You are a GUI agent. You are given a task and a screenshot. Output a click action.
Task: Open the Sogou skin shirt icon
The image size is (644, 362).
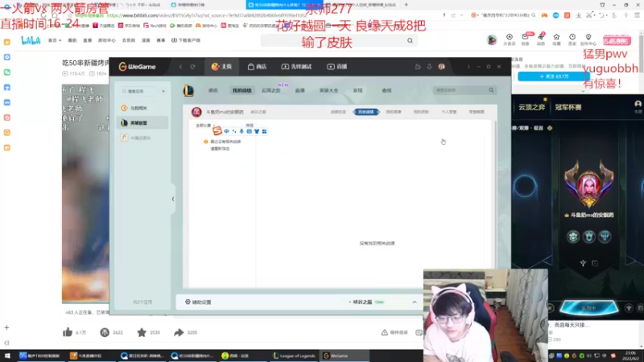click(257, 131)
